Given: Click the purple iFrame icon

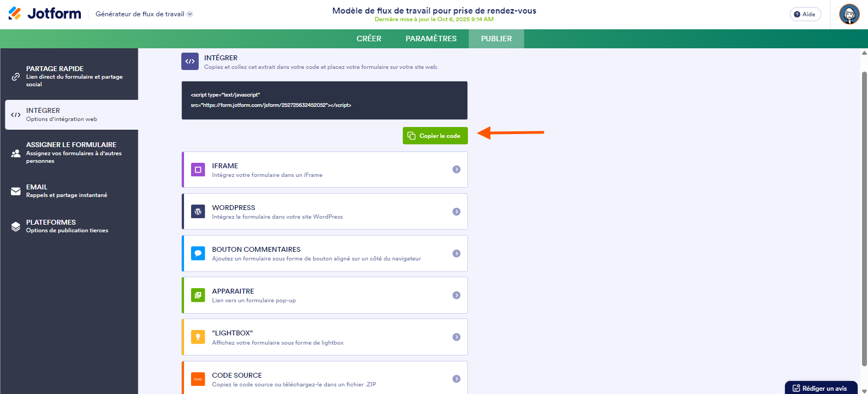Looking at the screenshot, I should coord(198,170).
